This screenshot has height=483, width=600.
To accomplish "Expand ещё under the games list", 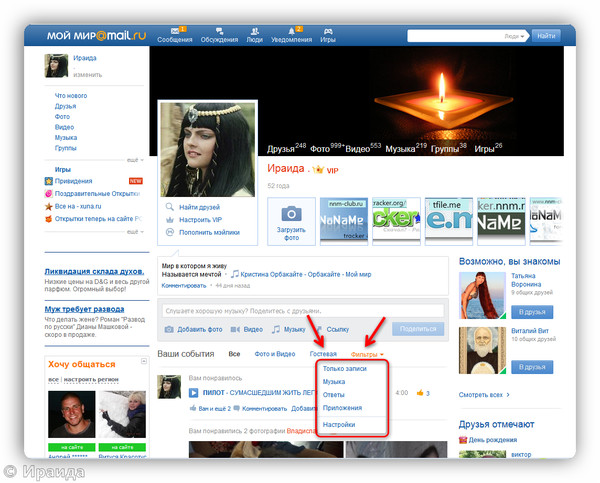I will click(135, 232).
